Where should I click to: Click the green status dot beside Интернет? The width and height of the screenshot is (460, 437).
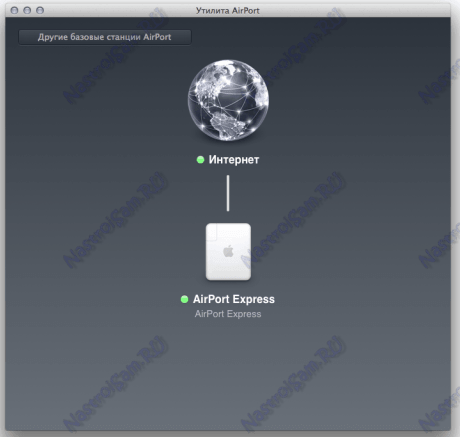pyautogui.click(x=200, y=160)
